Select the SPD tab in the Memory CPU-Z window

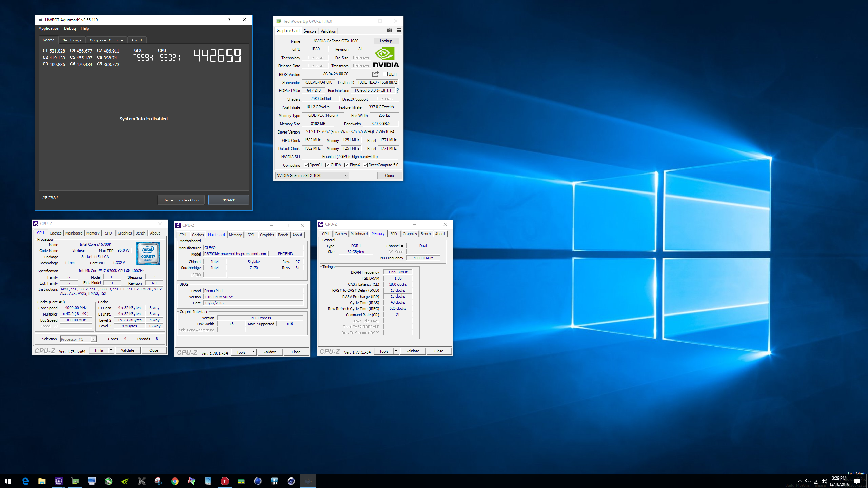click(393, 234)
